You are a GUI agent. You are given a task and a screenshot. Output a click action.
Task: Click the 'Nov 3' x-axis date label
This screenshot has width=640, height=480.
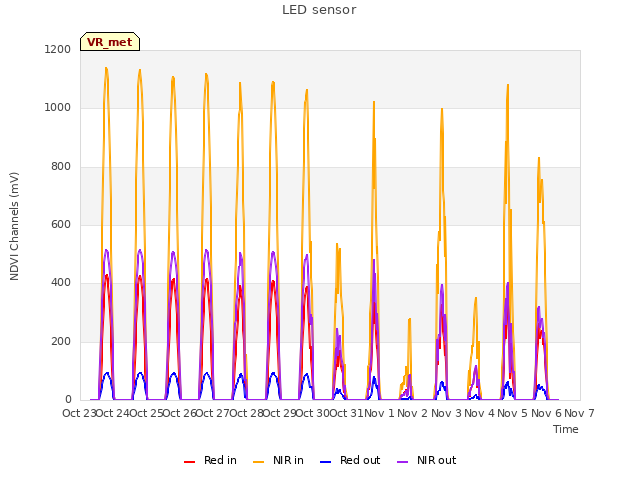pos(446,413)
